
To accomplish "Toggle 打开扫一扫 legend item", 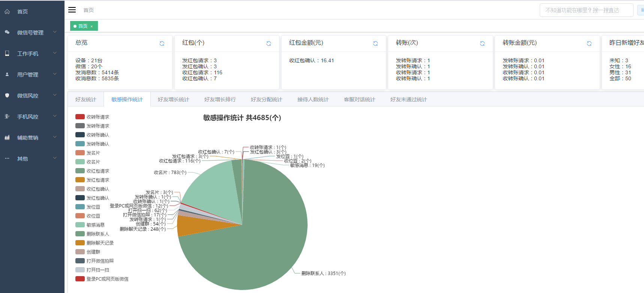I will click(x=92, y=270).
